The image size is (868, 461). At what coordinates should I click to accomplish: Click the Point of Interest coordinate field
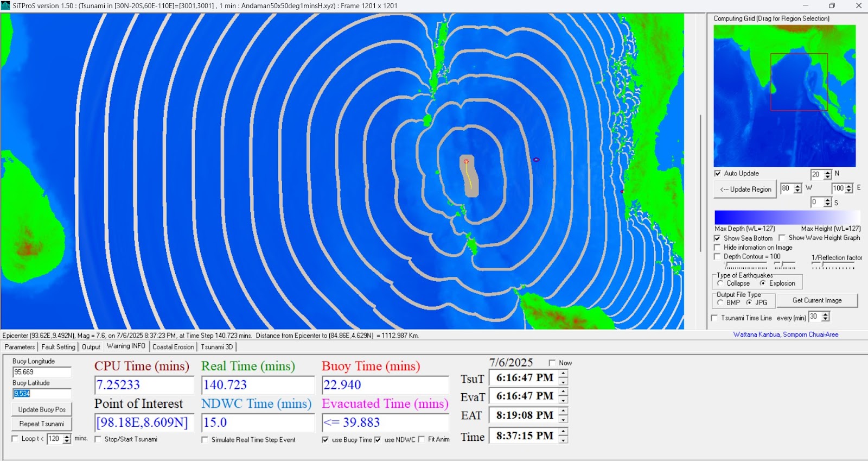coord(144,422)
